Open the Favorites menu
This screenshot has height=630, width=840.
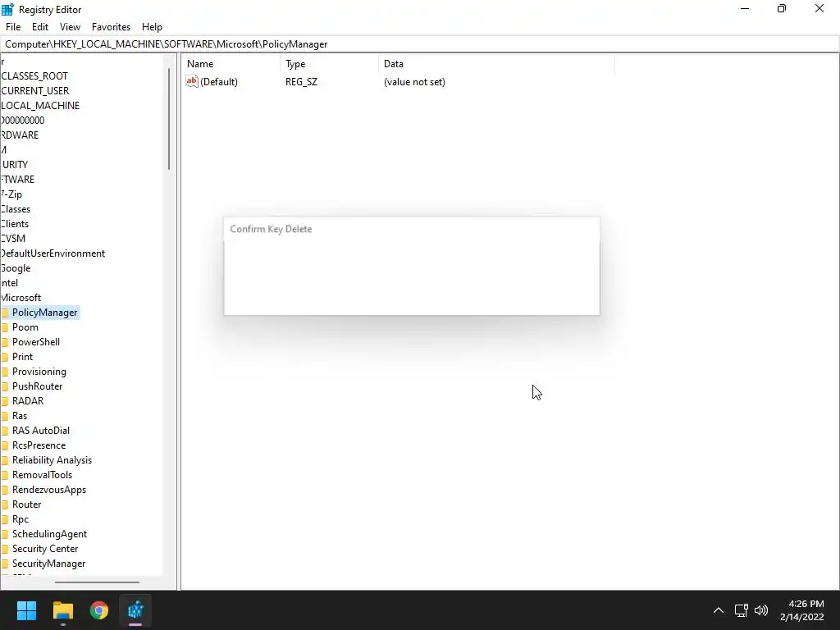[x=111, y=27]
